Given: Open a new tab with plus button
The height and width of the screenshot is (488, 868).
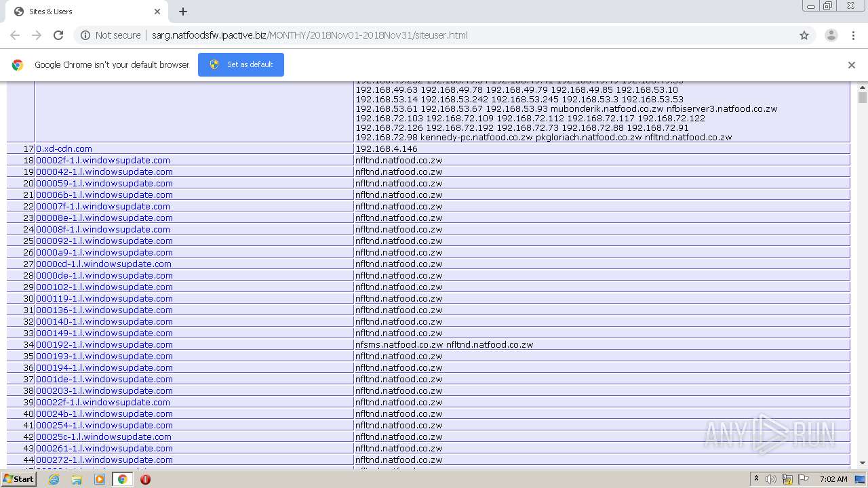Looking at the screenshot, I should [x=183, y=12].
